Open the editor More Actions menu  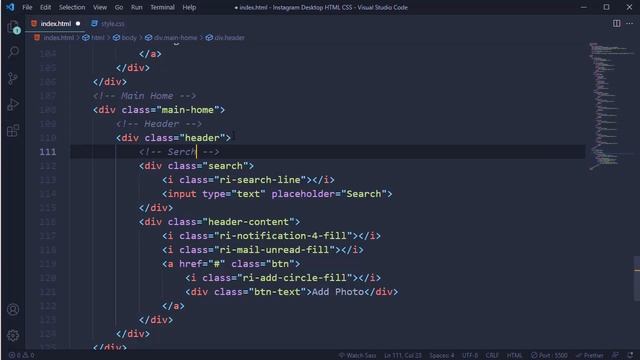pyautogui.click(x=629, y=24)
